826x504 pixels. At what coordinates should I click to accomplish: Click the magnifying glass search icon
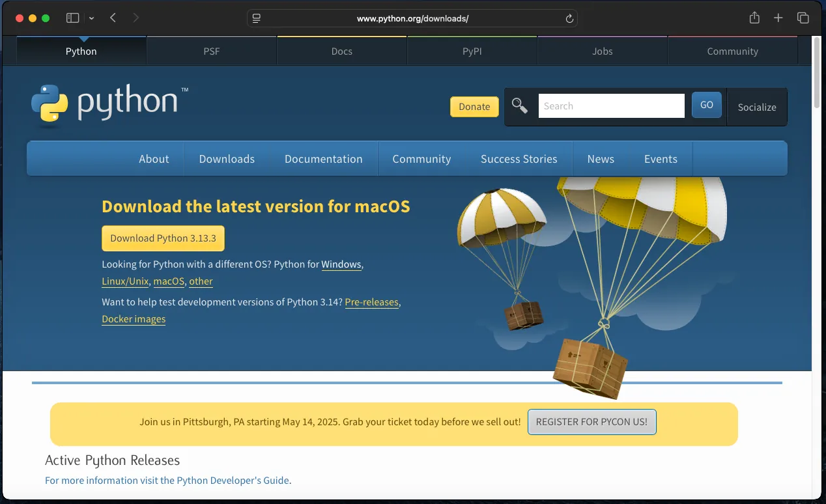point(519,105)
